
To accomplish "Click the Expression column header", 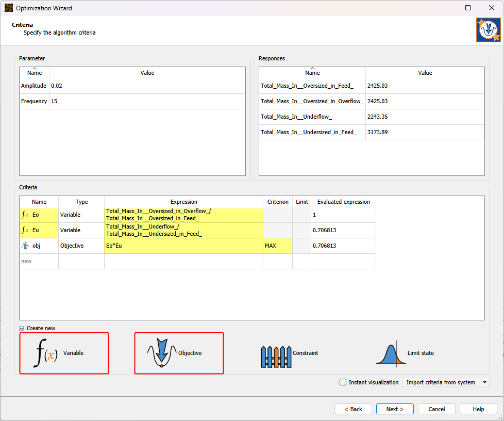I will tap(183, 202).
